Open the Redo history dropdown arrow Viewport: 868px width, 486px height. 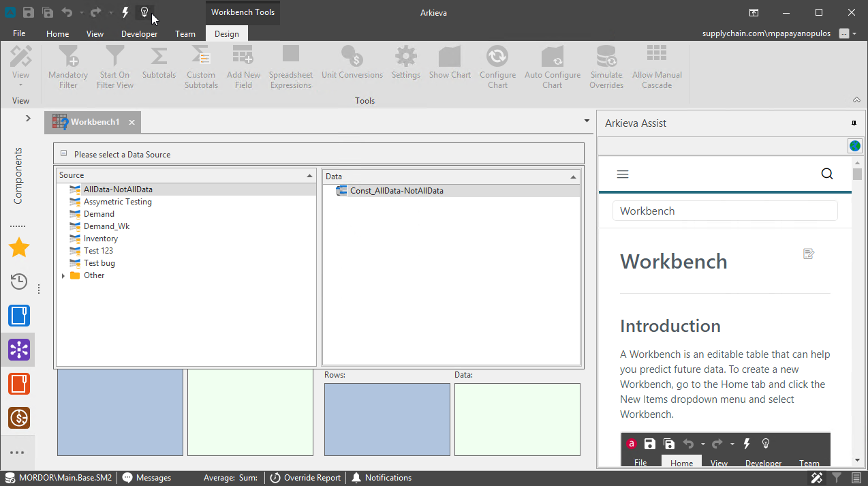tap(110, 13)
